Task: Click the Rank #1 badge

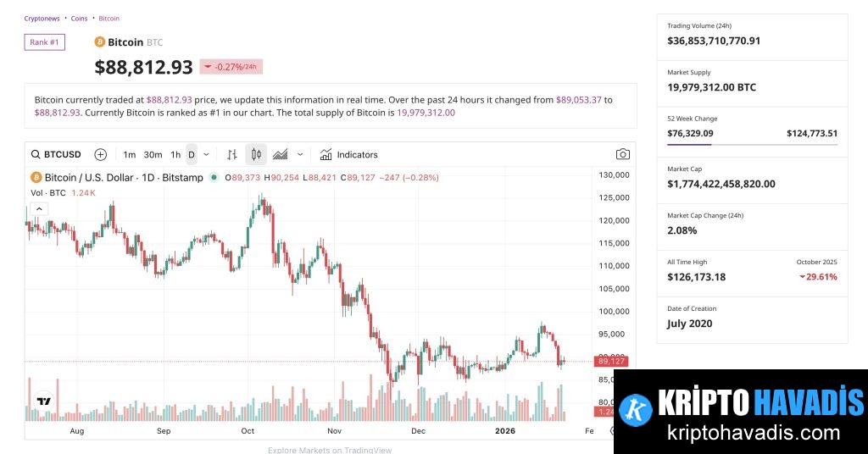Action: point(44,42)
